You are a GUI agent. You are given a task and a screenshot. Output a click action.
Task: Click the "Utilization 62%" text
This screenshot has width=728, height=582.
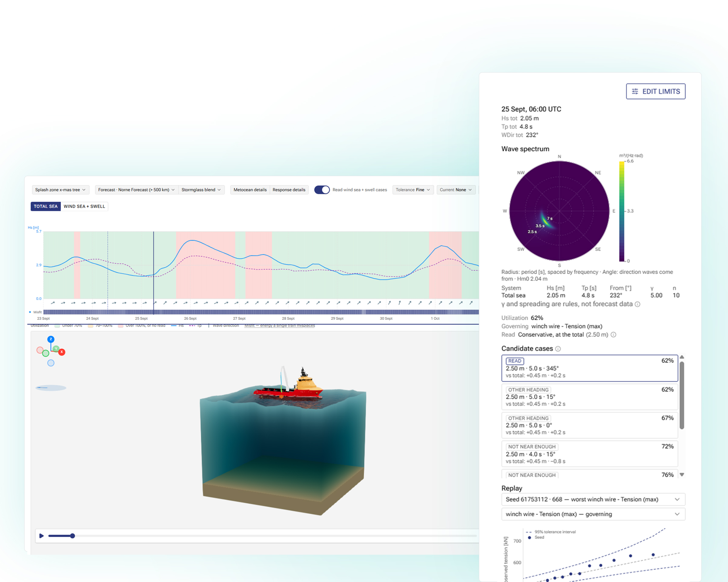pyautogui.click(x=522, y=318)
